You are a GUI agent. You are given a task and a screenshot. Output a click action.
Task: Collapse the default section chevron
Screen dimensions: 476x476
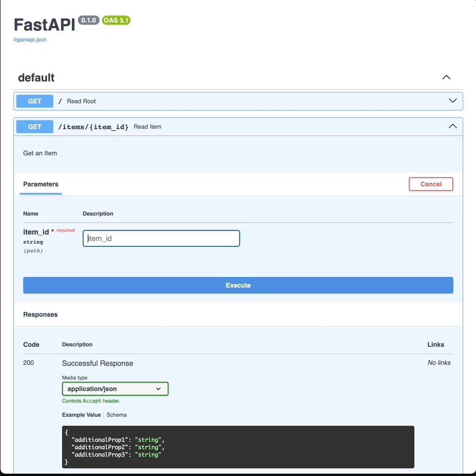click(x=446, y=77)
